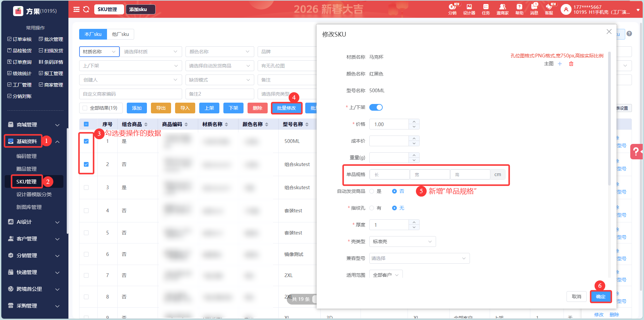
Task: Collapse sidebar with the hamburger menu icon
Action: [x=76, y=9]
